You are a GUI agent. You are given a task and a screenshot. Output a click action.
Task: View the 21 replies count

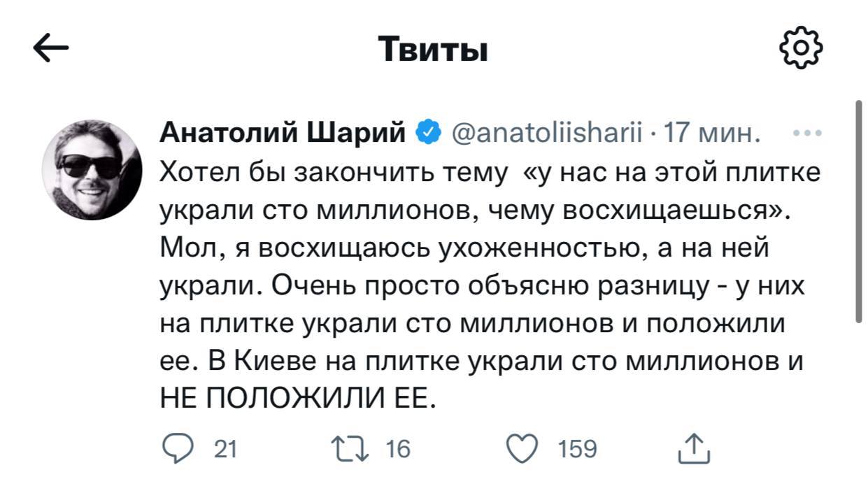[225, 449]
